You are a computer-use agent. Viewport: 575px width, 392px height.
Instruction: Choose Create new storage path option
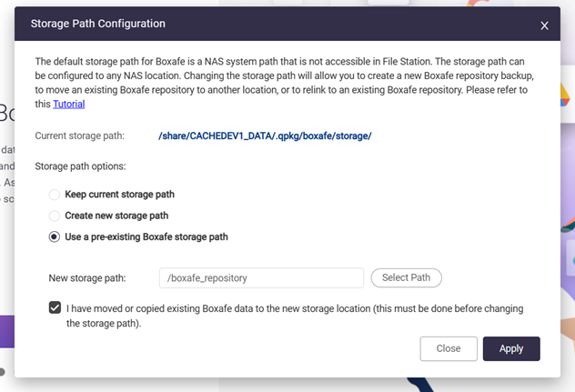[x=55, y=216]
